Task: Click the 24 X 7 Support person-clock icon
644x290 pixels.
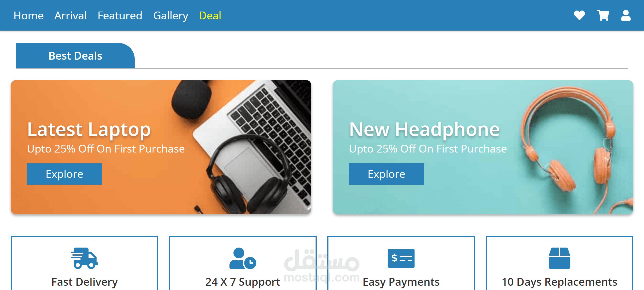Action: (243, 258)
